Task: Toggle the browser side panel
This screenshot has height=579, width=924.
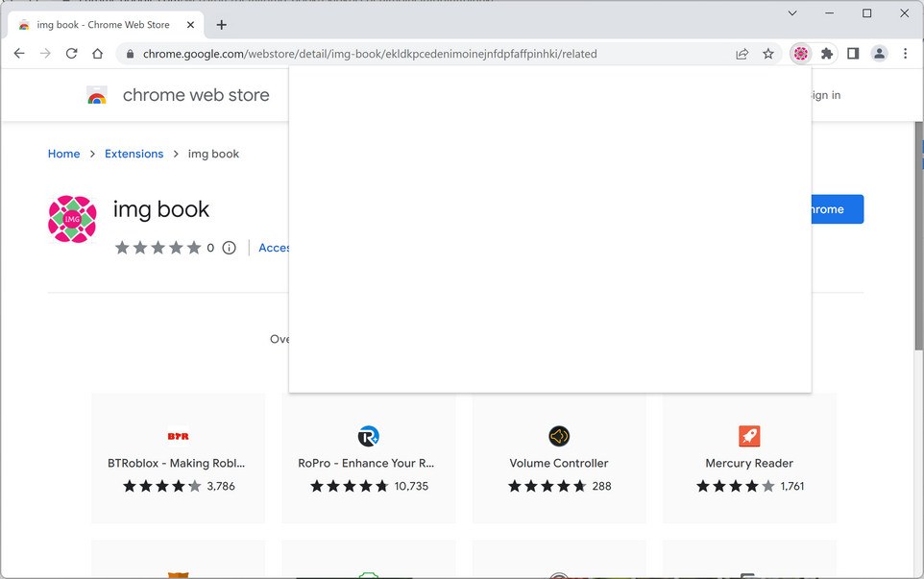Action: 853,54
